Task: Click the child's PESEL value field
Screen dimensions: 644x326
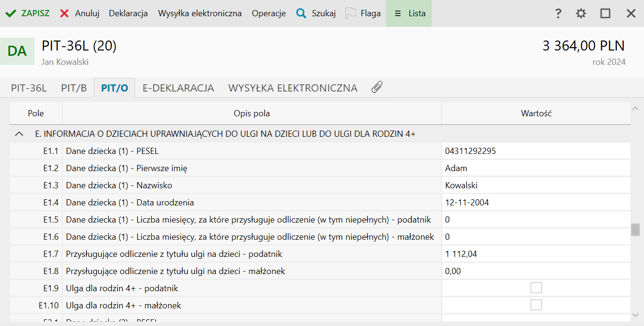Action: coord(536,151)
